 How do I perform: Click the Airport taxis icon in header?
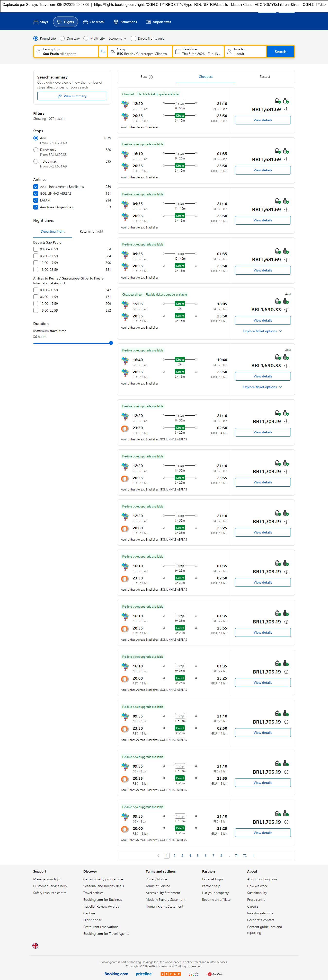point(148,22)
